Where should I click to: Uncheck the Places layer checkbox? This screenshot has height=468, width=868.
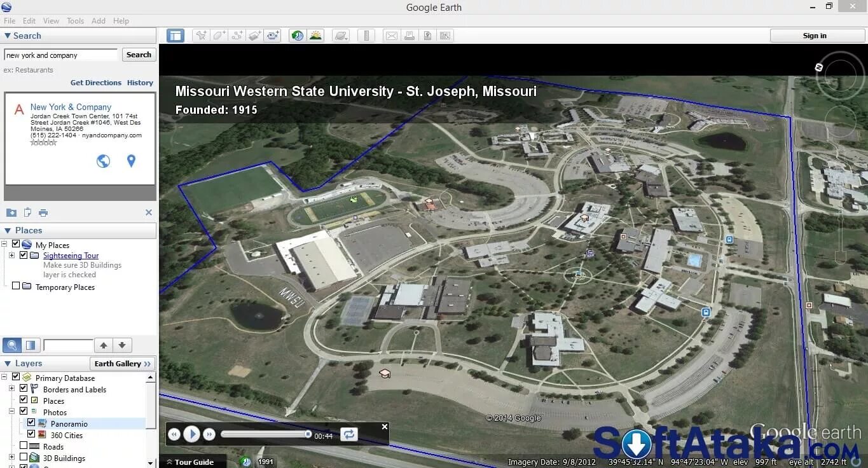(24, 400)
